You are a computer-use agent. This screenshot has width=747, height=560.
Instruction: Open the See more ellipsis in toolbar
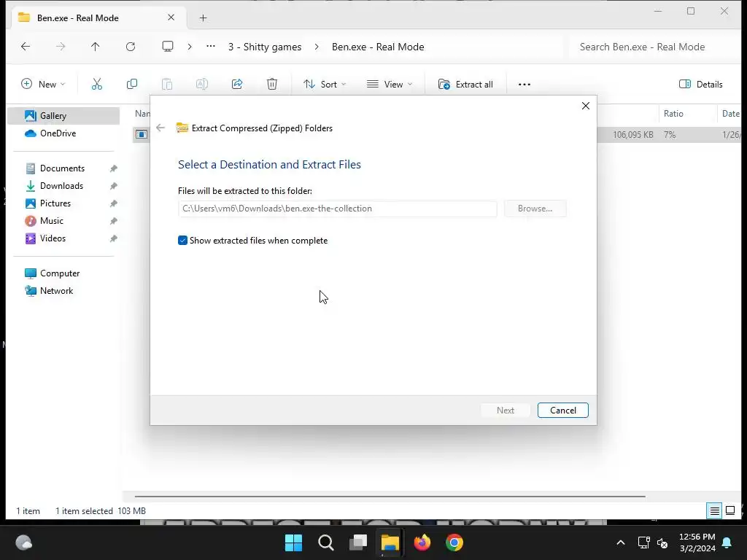coord(524,85)
